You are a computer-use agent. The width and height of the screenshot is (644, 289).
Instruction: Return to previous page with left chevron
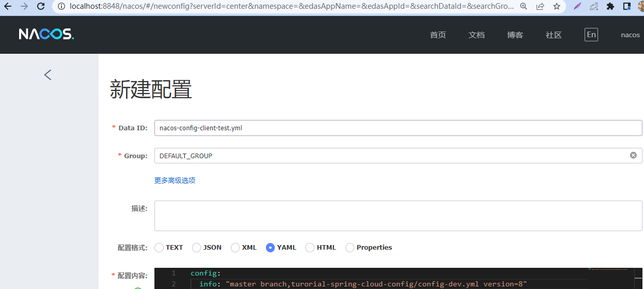point(48,75)
